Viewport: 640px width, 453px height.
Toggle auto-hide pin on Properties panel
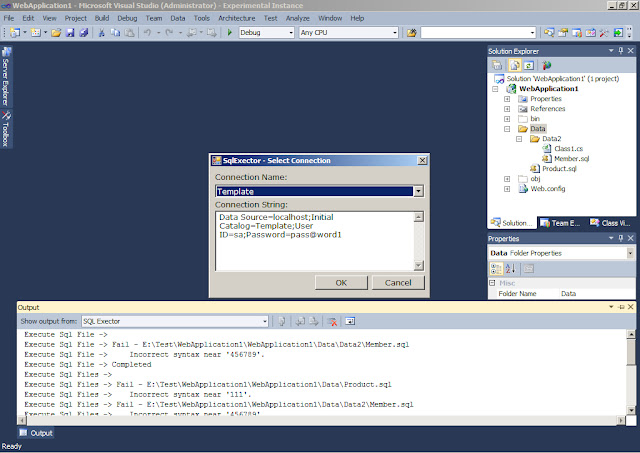coord(621,238)
